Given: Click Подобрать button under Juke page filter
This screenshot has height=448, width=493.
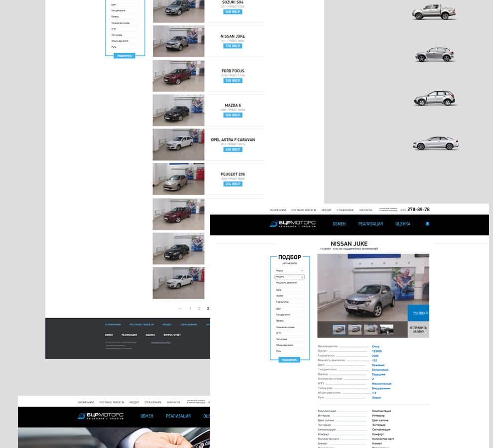Looking at the screenshot, I should [289, 360].
